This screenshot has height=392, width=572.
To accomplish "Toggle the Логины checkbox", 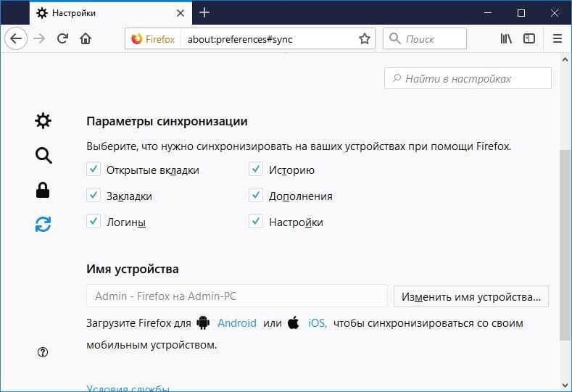I will coord(94,221).
